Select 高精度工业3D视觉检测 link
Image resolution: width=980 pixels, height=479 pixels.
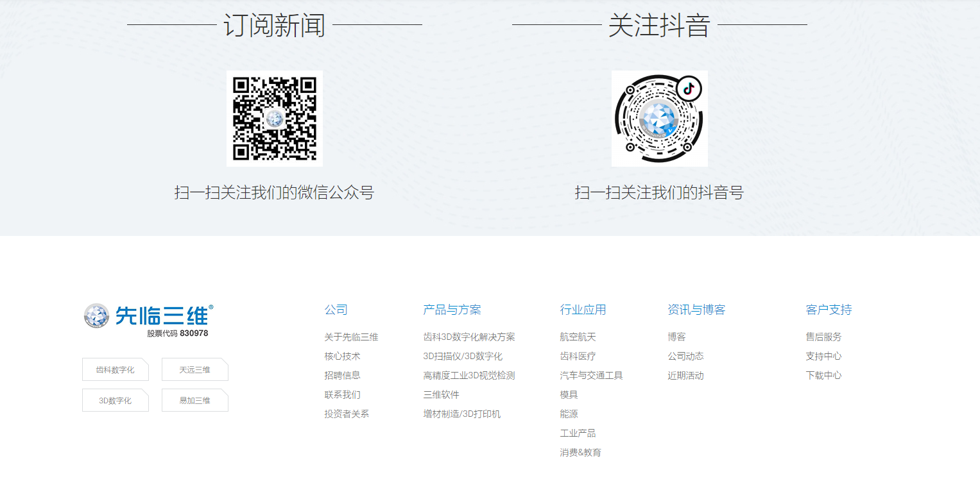coord(469,375)
